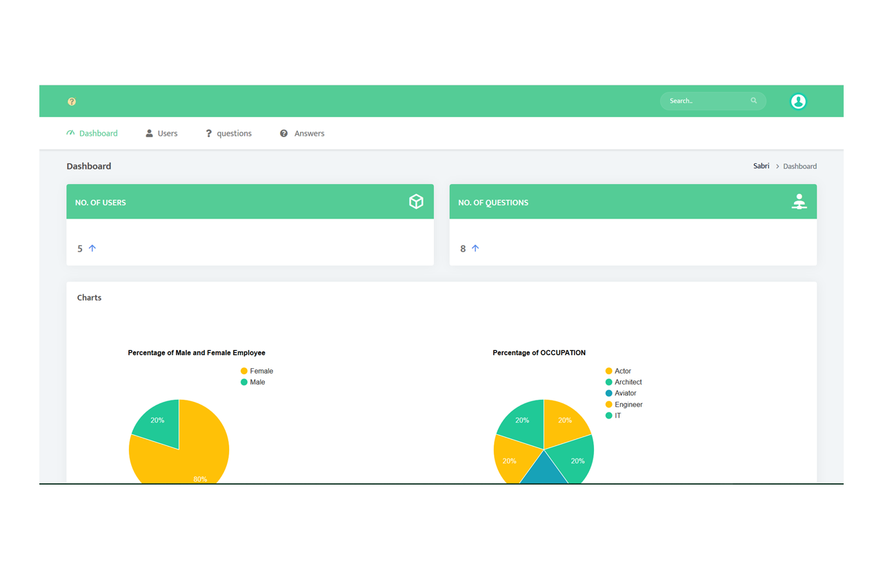
Task: Open the Users menu tab
Action: tap(161, 133)
